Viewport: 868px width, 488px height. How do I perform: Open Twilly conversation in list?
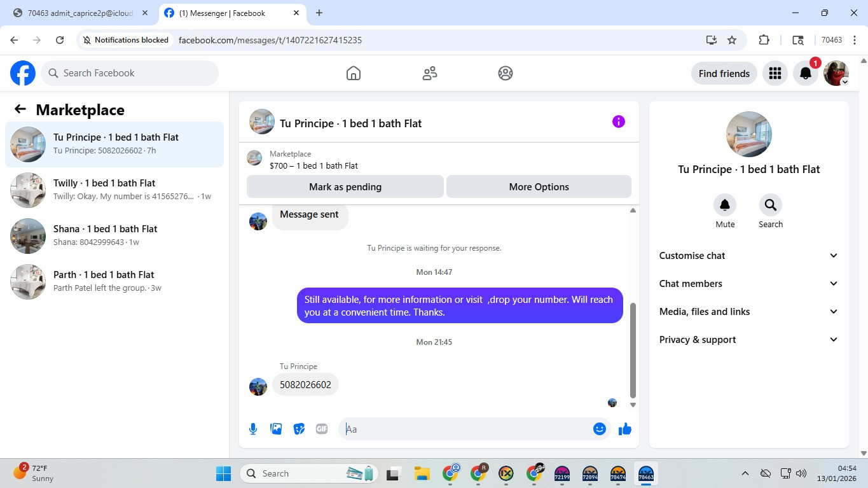(x=114, y=190)
